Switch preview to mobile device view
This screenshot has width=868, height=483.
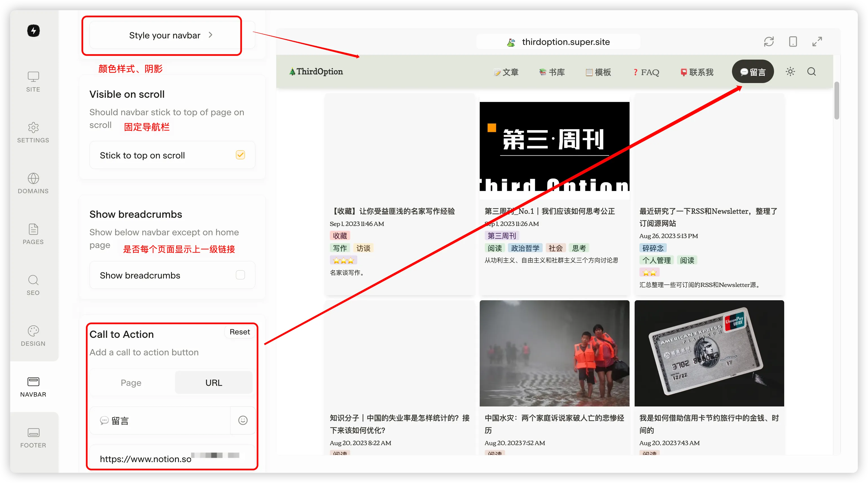coord(793,42)
